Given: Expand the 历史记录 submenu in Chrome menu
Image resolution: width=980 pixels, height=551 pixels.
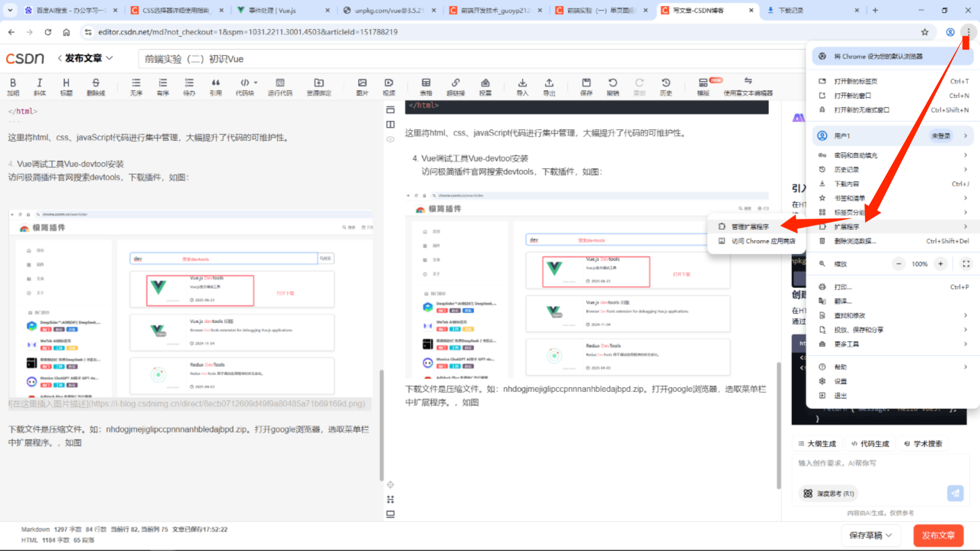Looking at the screenshot, I should (x=893, y=169).
